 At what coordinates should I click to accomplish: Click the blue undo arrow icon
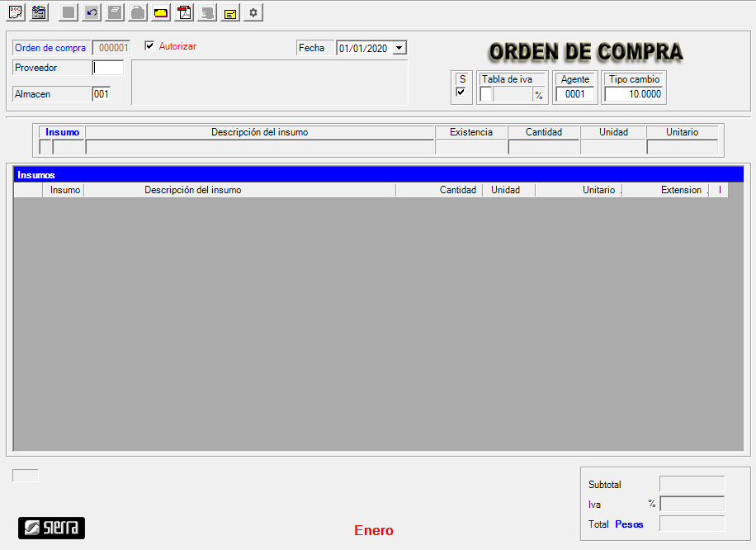pos(92,13)
